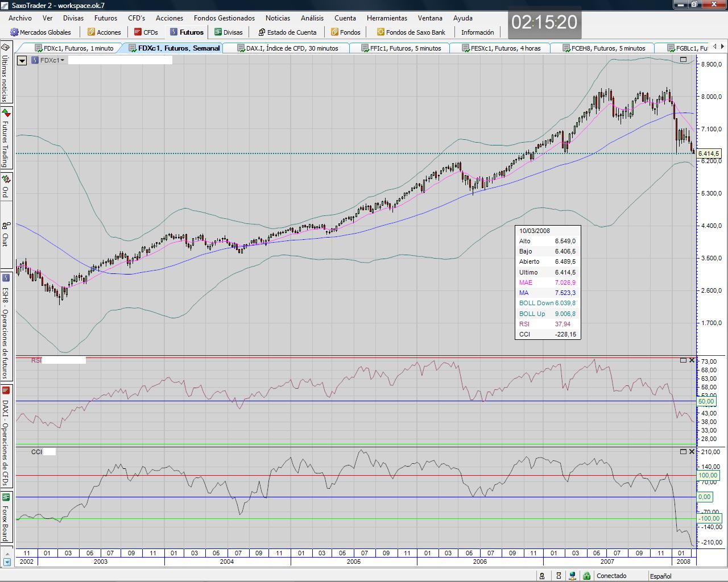Open the chart options dropdown arrow
This screenshot has height=582, width=728.
click(x=22, y=60)
